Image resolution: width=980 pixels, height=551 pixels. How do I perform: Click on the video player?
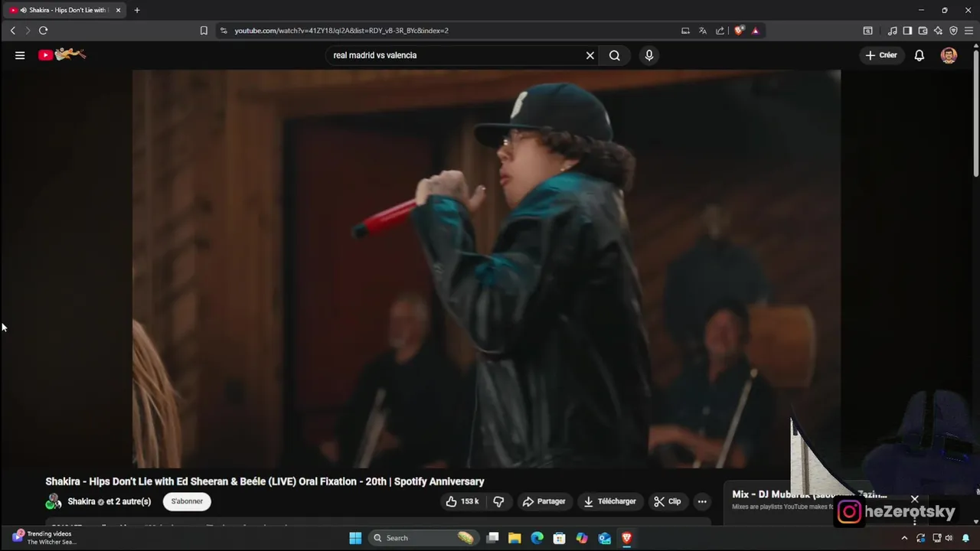(486, 269)
